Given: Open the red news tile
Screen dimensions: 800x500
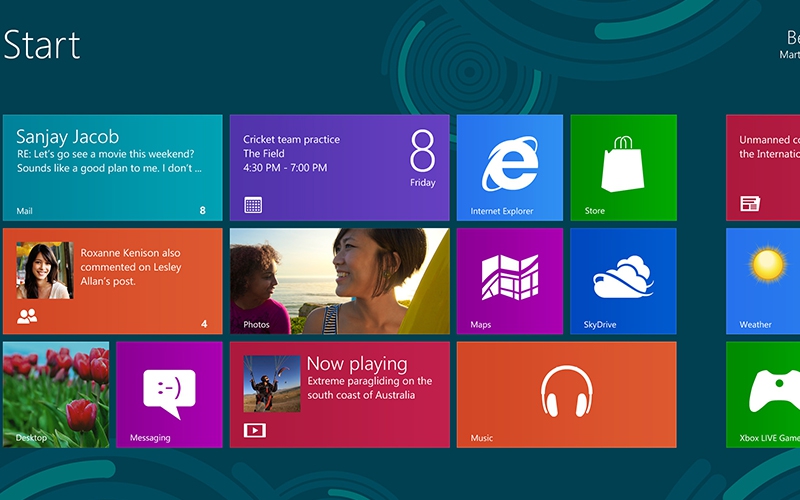Looking at the screenshot, I should coord(763,167).
